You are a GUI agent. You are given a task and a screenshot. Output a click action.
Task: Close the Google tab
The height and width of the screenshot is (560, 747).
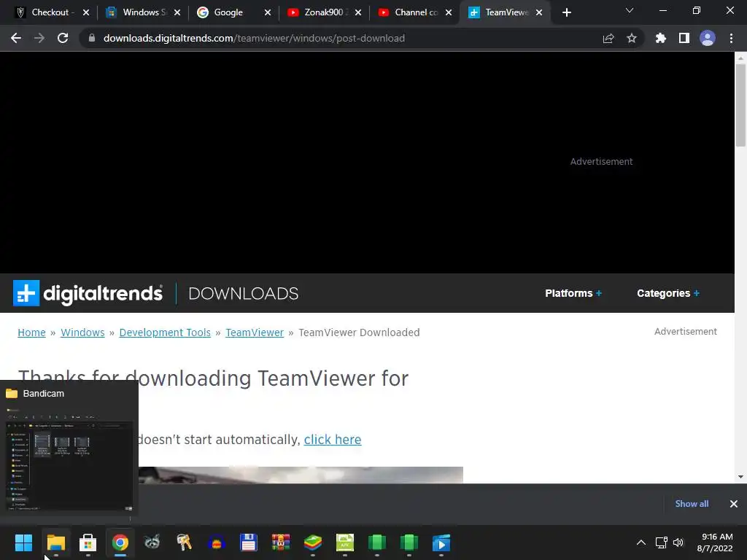268,12
